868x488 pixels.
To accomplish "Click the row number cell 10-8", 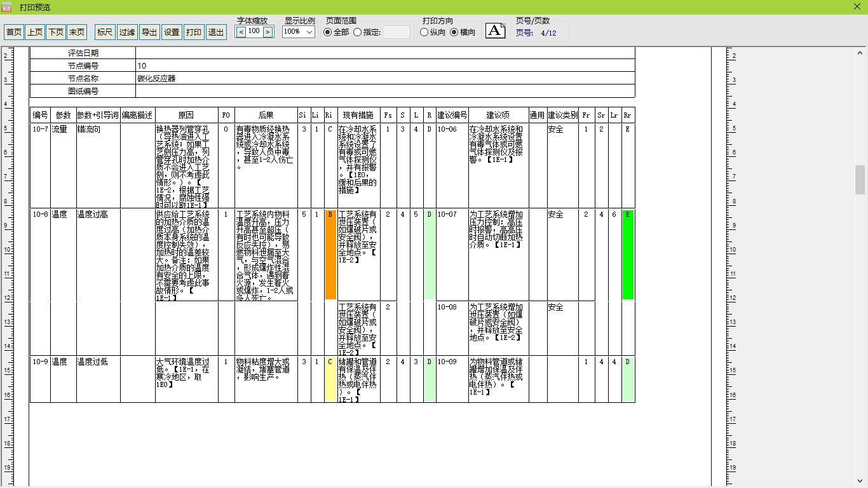I will [x=41, y=254].
